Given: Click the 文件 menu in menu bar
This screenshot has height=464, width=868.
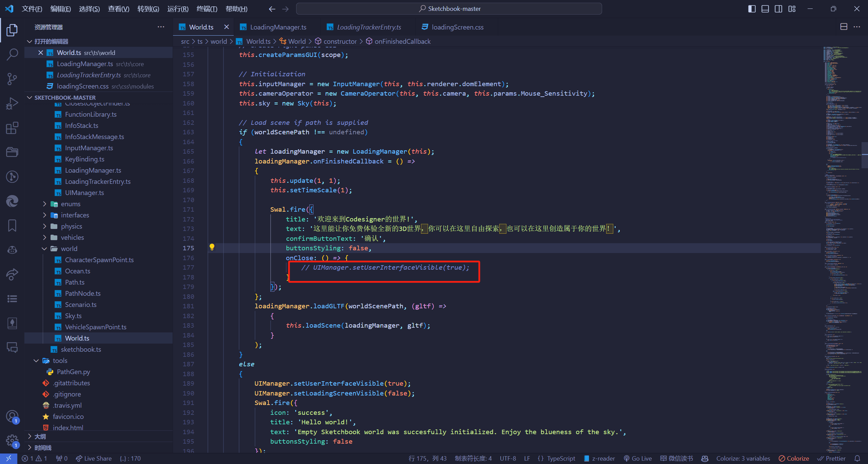Looking at the screenshot, I should click(x=32, y=8).
